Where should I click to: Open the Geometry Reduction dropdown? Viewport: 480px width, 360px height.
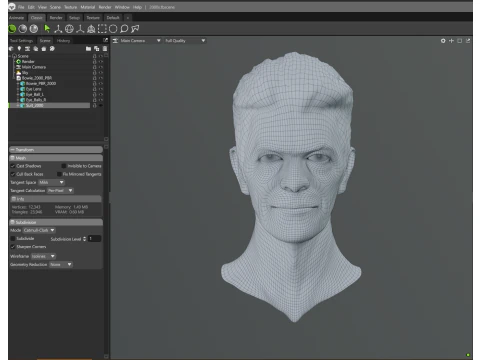(61, 265)
